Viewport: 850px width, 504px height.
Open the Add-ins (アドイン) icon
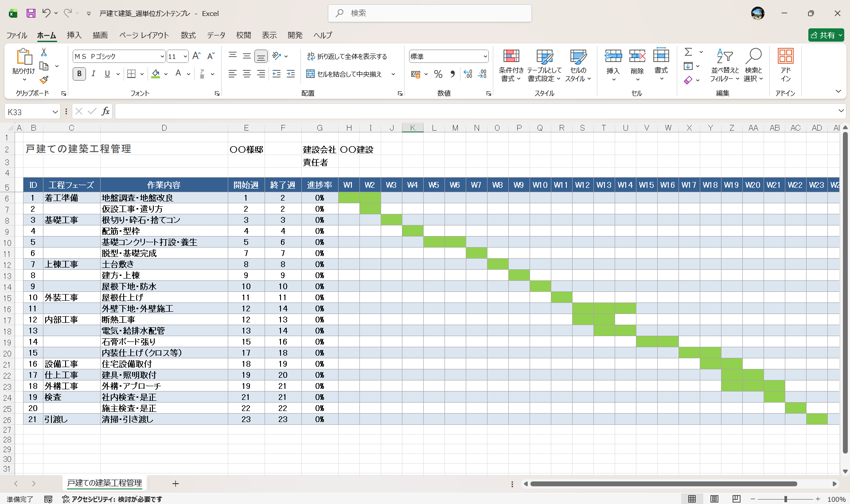(785, 65)
